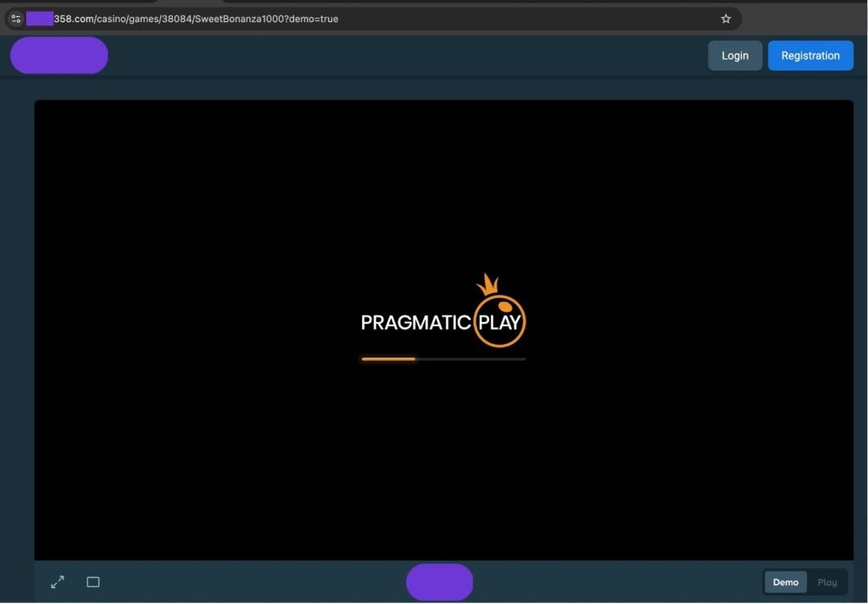
Task: Open the Registration form
Action: click(810, 56)
